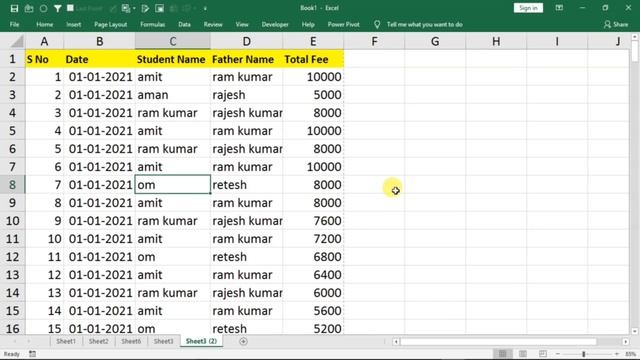Image resolution: width=640 pixels, height=360 pixels.
Task: Open the Power Pivot tab
Action: point(344,24)
